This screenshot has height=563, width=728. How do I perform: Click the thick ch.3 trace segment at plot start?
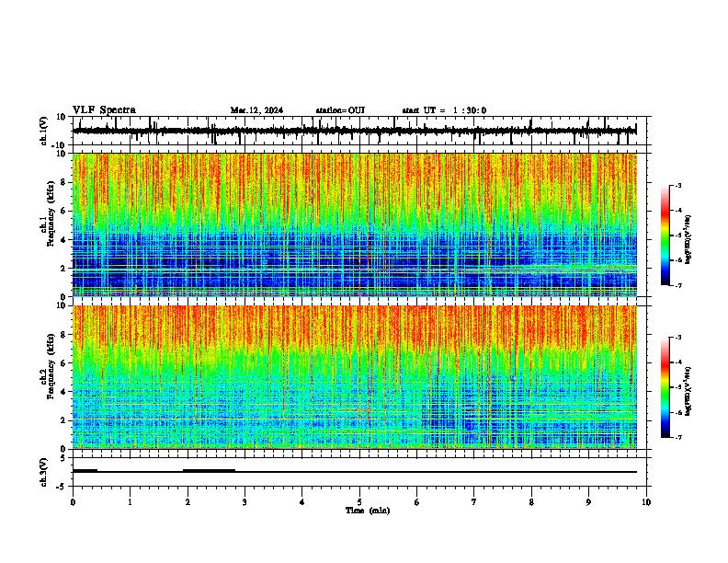coord(85,471)
